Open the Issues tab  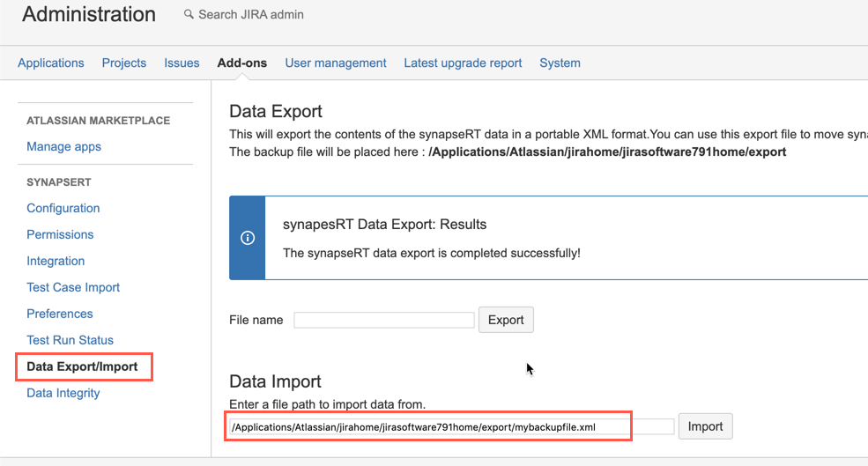click(x=182, y=63)
